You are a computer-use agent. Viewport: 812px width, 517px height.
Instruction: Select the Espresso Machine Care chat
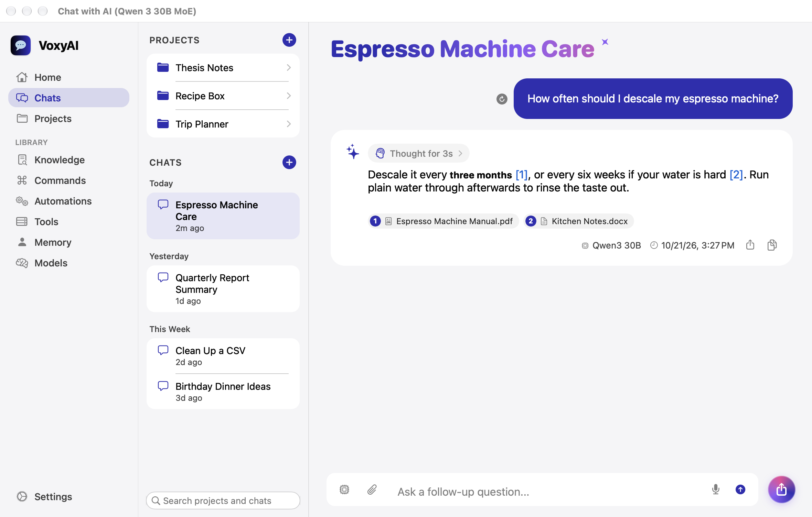coord(223,216)
